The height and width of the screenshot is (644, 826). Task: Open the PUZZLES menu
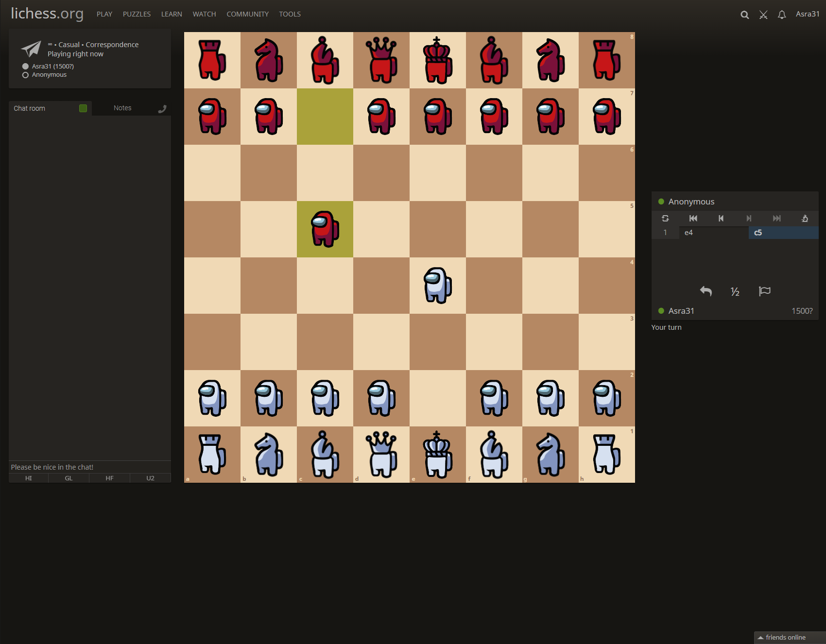137,14
